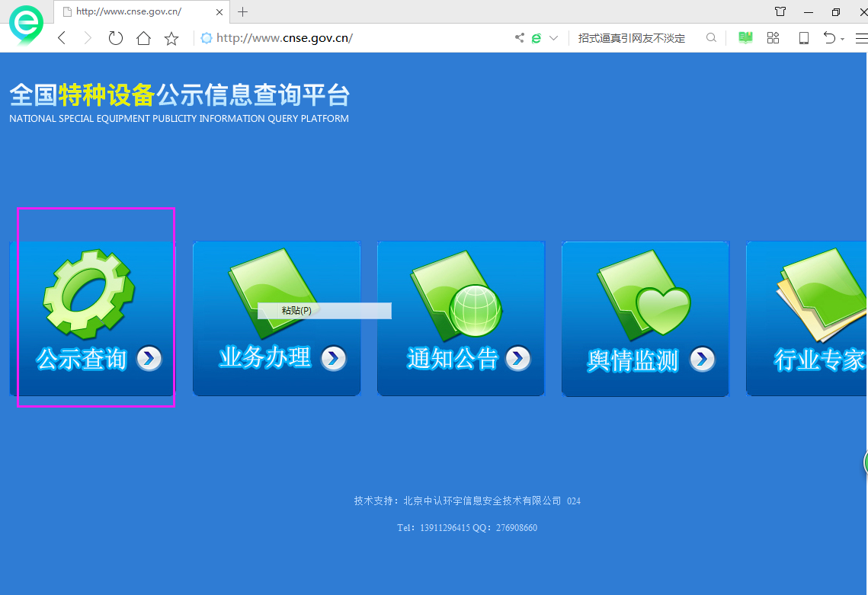
Task: Expand the browser engine mode dropdown arrow
Action: tap(554, 38)
